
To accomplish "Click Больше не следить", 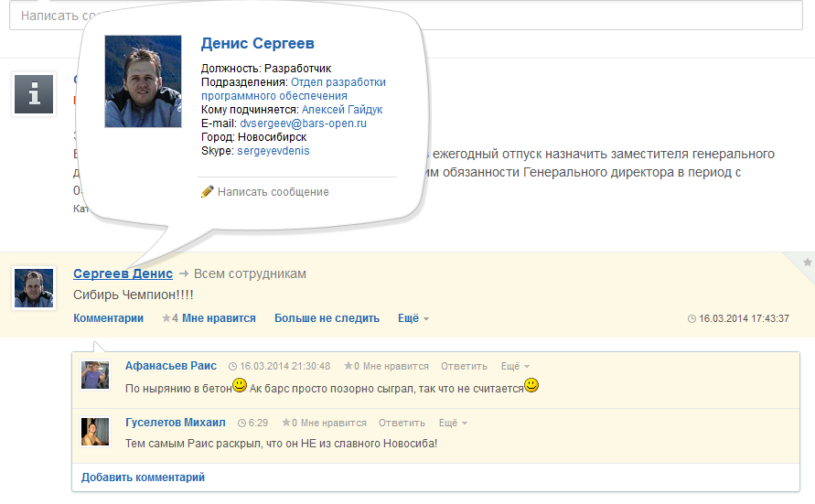I will coord(327,318).
